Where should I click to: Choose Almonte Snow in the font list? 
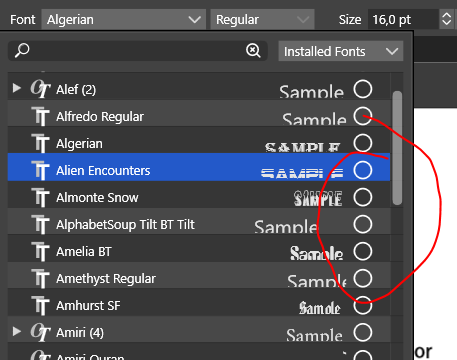[x=199, y=197]
